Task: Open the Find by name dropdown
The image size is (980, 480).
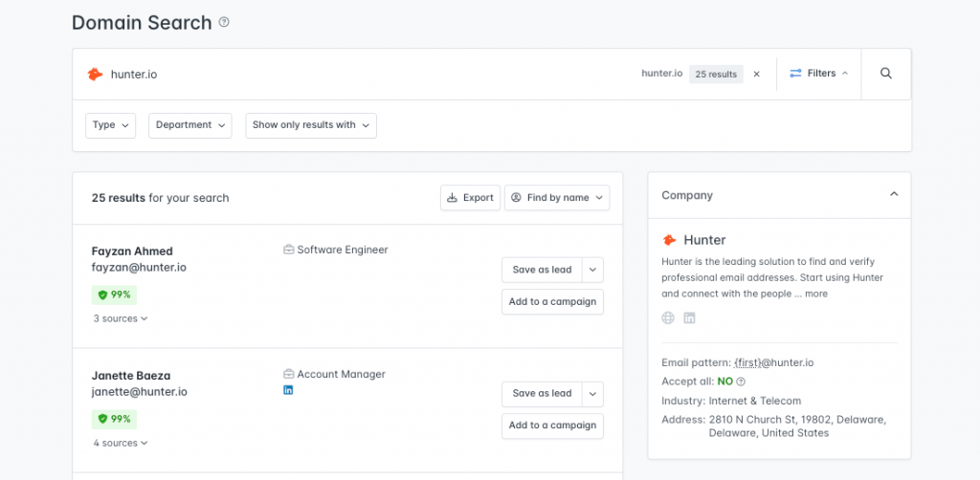Action: pyautogui.click(x=557, y=198)
